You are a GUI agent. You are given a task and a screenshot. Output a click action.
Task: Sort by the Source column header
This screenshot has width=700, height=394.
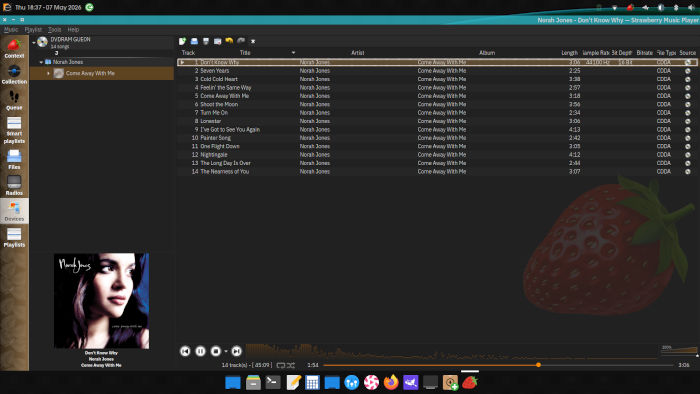(x=688, y=53)
